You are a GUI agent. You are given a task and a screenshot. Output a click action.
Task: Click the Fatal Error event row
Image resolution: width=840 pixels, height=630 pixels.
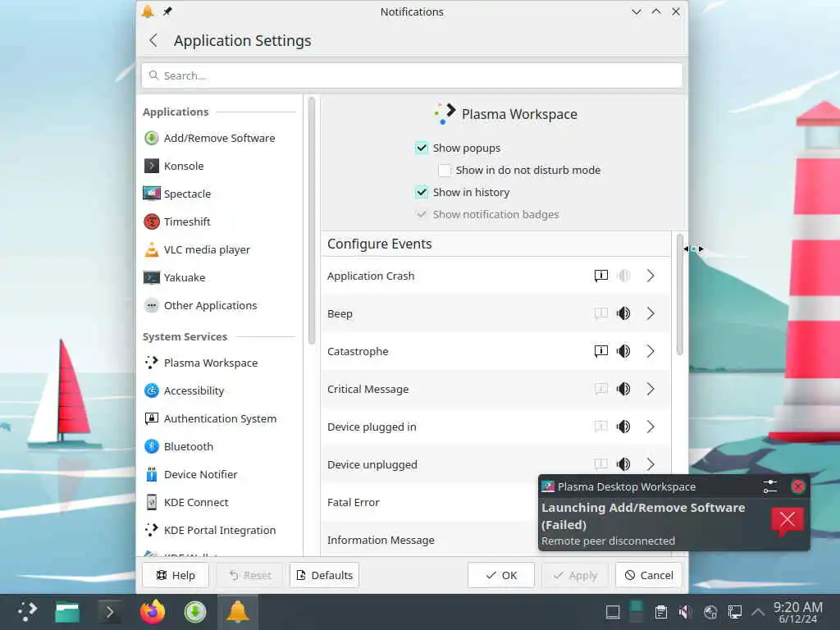430,503
